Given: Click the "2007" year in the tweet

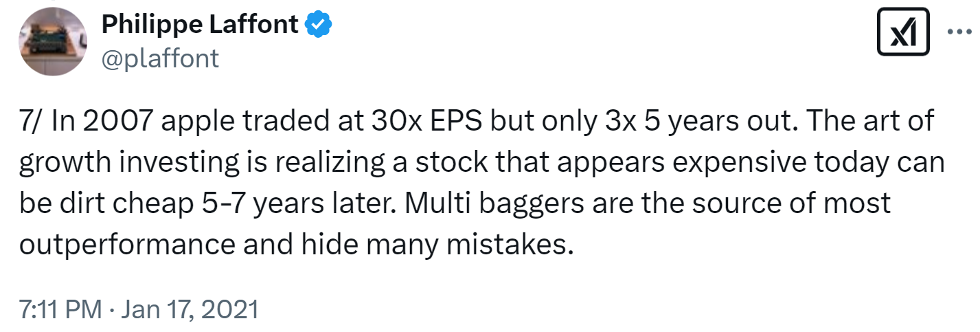Looking at the screenshot, I should (119, 122).
